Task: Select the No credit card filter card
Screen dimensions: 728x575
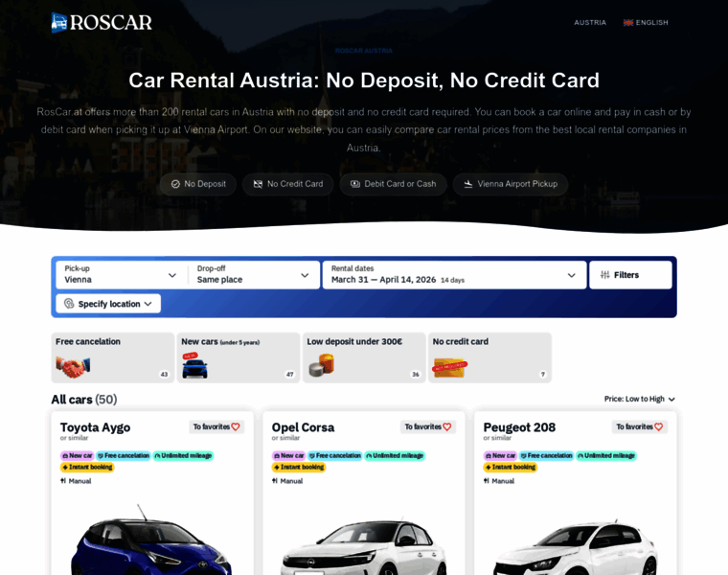Action: 489,357
